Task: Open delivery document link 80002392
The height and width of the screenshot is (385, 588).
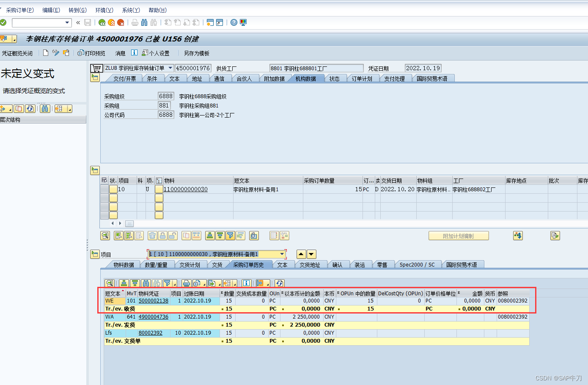Action: point(151,333)
